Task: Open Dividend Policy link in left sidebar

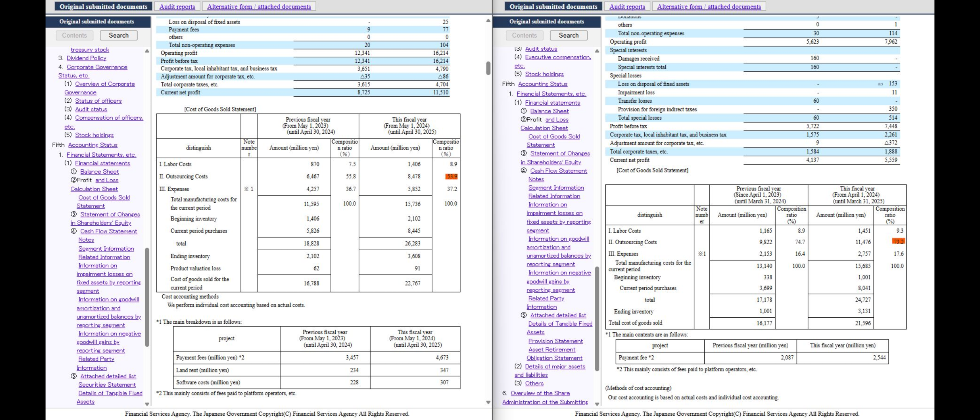Action: point(86,58)
